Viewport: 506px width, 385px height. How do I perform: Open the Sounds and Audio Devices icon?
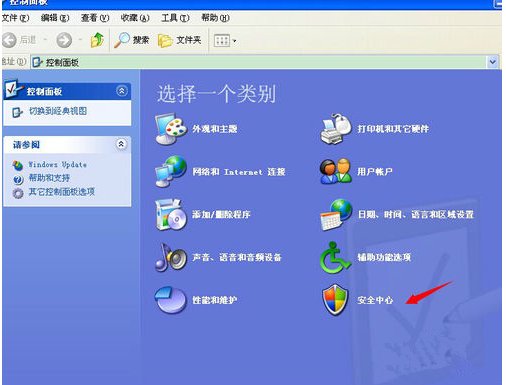click(x=171, y=257)
